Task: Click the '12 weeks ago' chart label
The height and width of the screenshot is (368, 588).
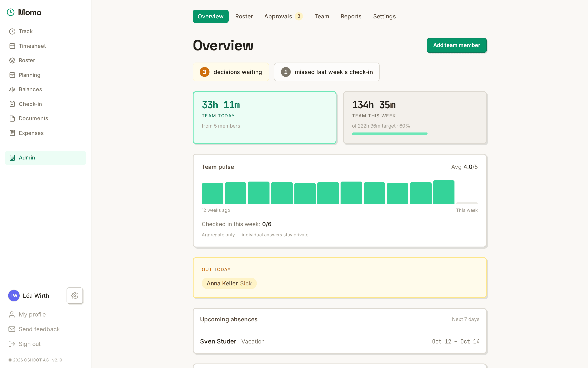Action: tap(216, 210)
